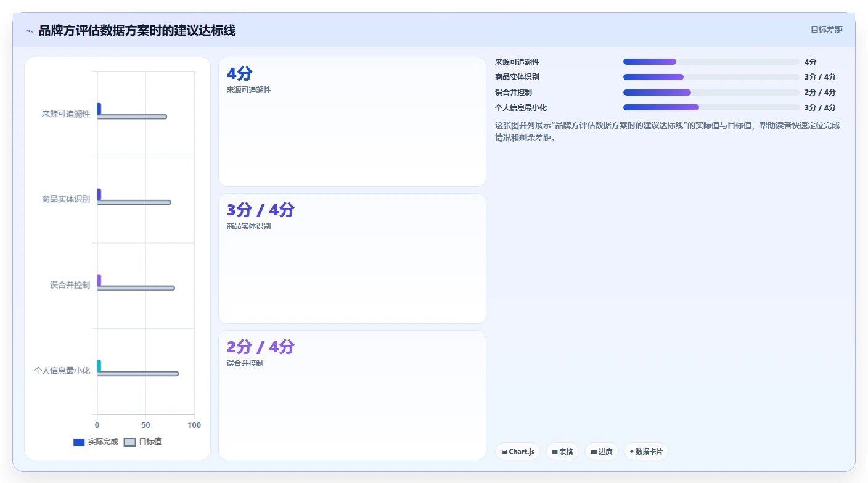Click the Chart.js chip icon

504,452
